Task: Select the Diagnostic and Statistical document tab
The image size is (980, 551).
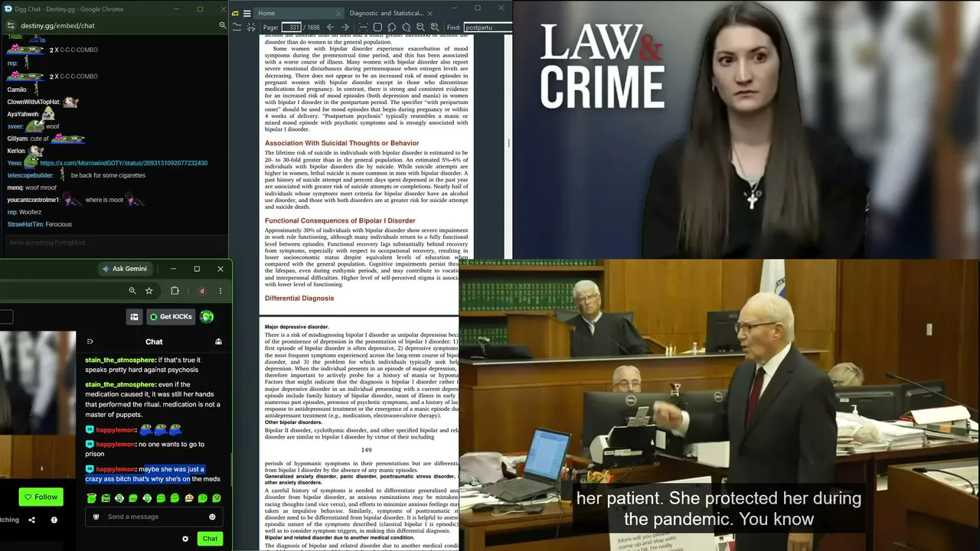Action: (386, 13)
